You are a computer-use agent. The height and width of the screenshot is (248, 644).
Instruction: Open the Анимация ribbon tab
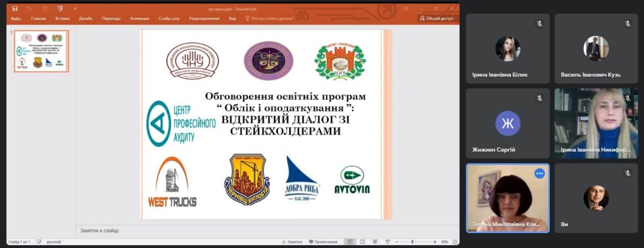pyautogui.click(x=140, y=19)
